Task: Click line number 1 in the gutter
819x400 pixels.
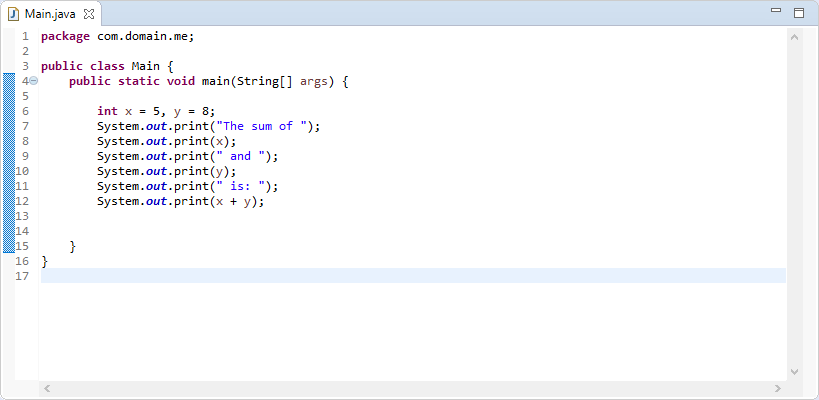Action: point(25,37)
